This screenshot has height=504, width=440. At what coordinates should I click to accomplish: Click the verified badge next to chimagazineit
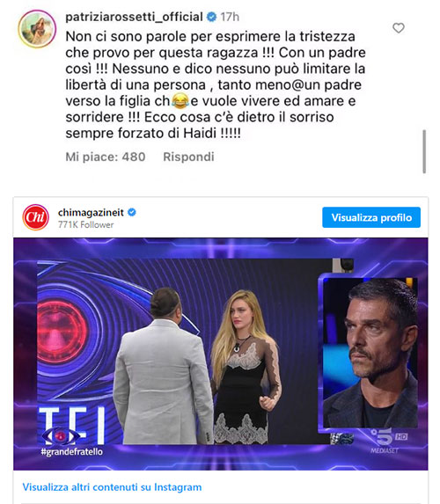132,212
